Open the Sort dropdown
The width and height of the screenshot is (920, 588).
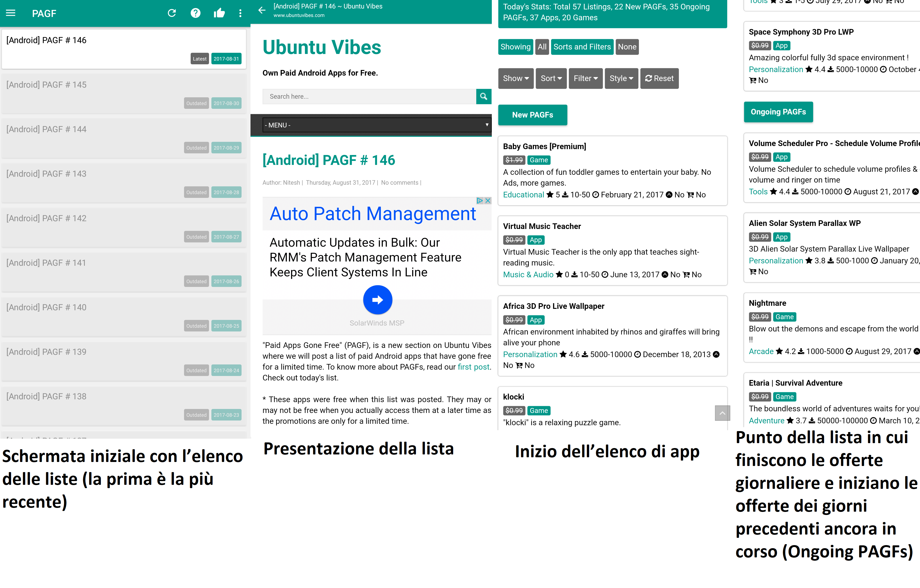551,78
